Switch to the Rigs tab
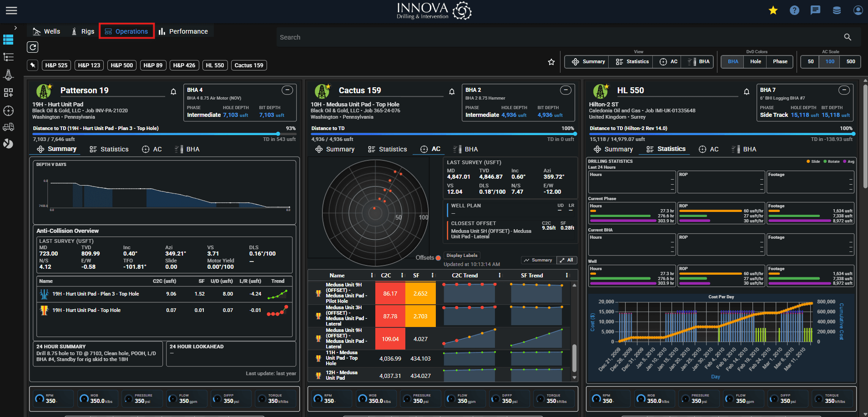868x417 pixels. (83, 31)
